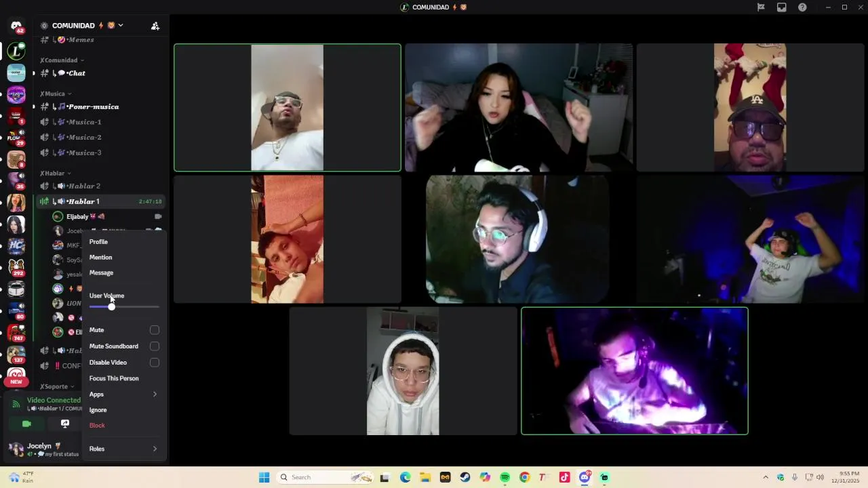The width and height of the screenshot is (868, 488).
Task: Open the server with 80 notifications
Action: 16,310
